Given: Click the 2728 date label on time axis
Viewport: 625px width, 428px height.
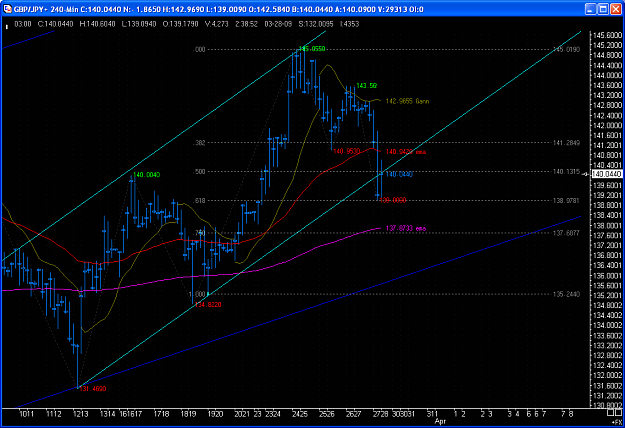Looking at the screenshot, I should pos(380,414).
